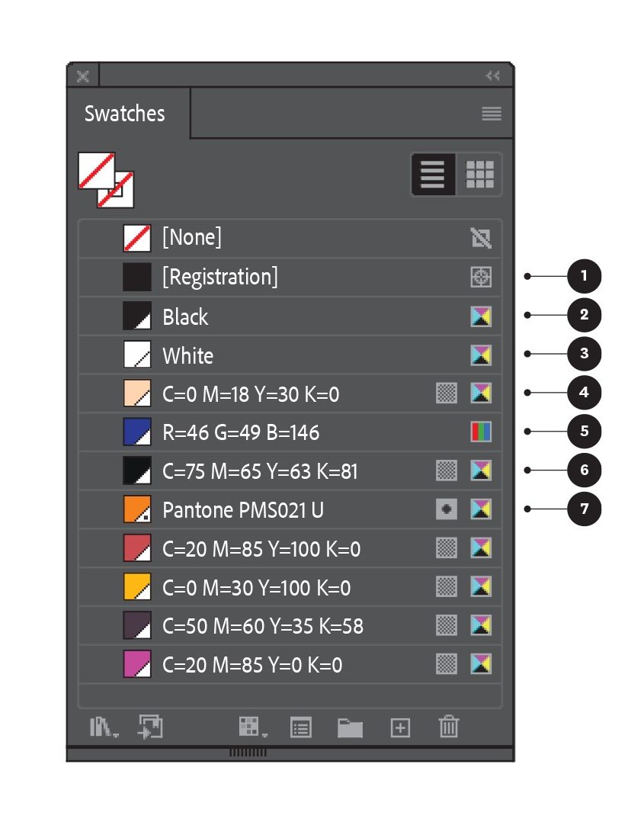
Task: Open Swatch Options via the list icon
Action: (301, 727)
